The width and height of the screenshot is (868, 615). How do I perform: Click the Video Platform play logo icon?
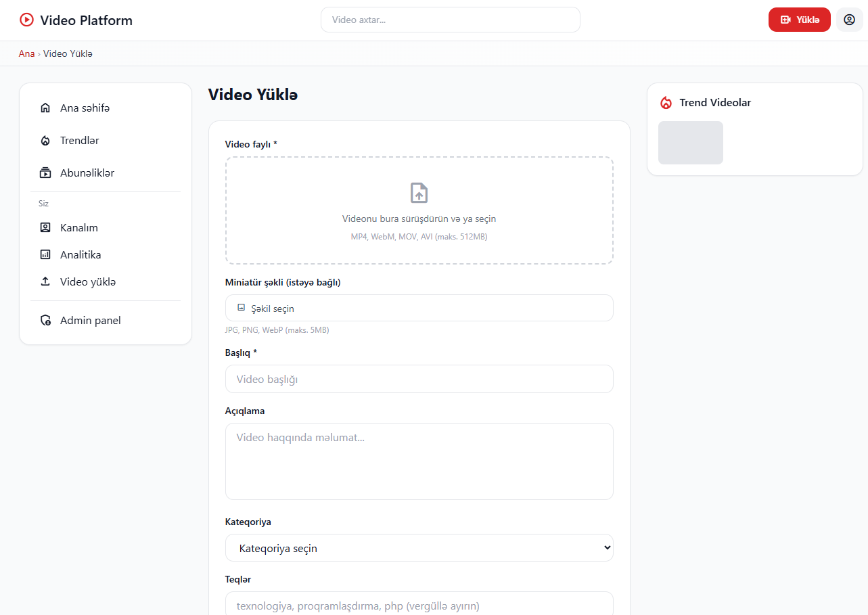click(26, 20)
